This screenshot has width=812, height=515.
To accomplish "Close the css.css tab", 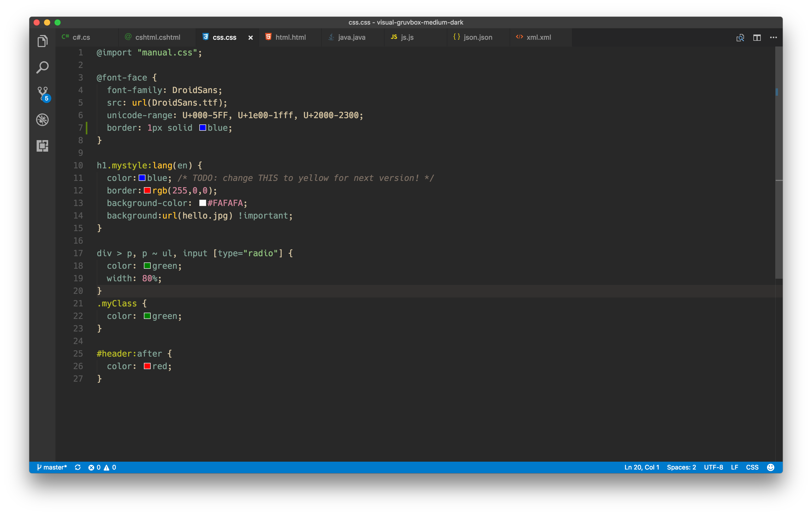I will pyautogui.click(x=251, y=38).
